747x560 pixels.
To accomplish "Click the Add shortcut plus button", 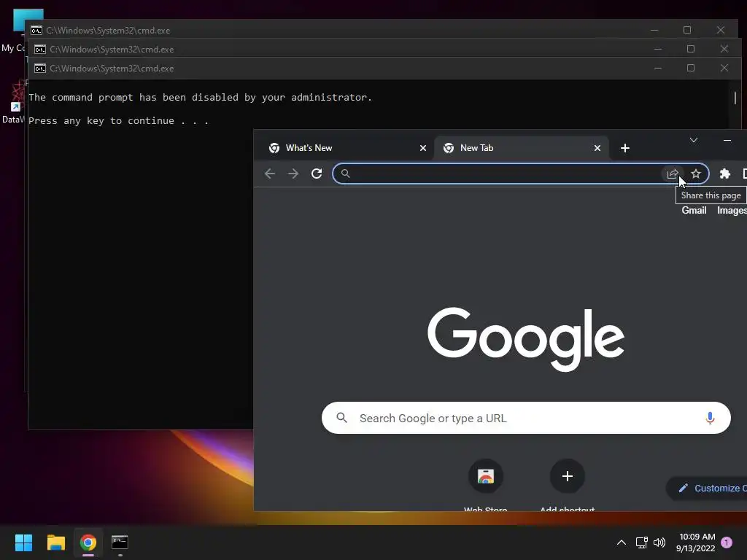I will pyautogui.click(x=568, y=476).
